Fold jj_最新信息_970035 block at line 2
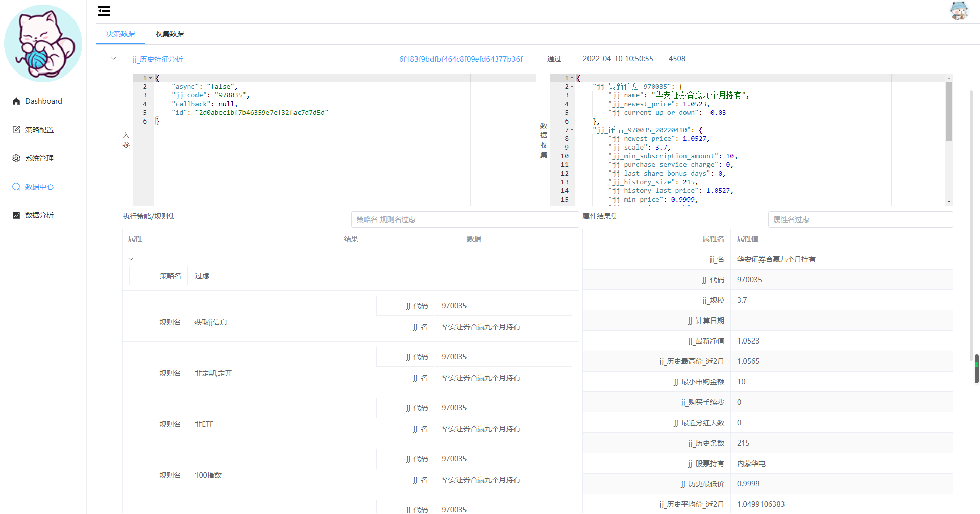980x514 pixels. point(572,87)
